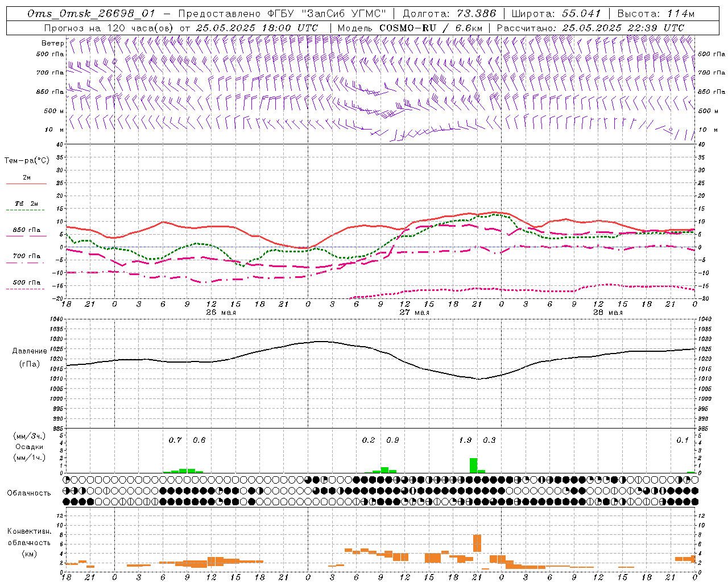The width and height of the screenshot is (728, 582).
Task: Click the (мм/3ч.) unit label
Action: (x=29, y=436)
